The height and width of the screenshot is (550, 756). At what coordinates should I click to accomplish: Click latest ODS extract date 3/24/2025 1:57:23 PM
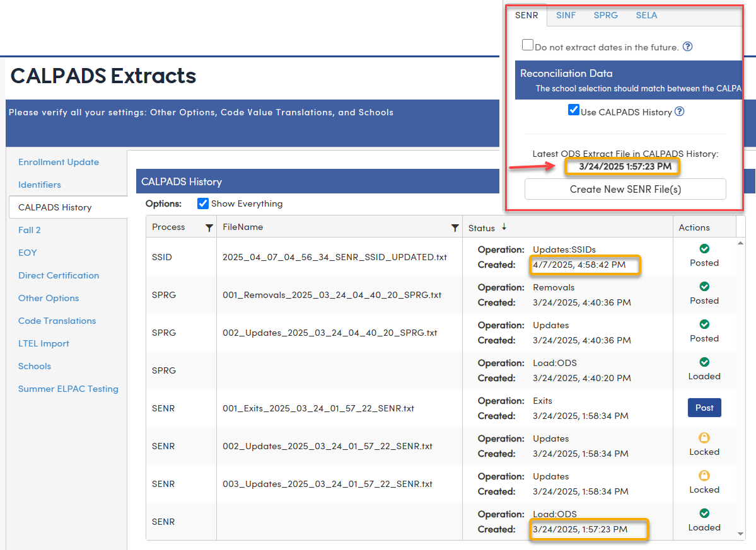coord(625,166)
